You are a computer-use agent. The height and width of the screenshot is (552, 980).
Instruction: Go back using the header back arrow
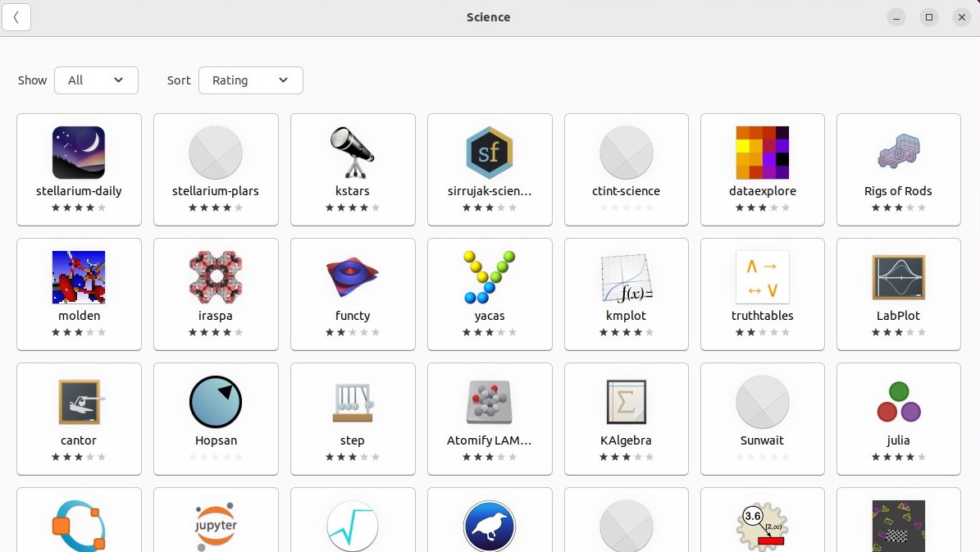(16, 17)
